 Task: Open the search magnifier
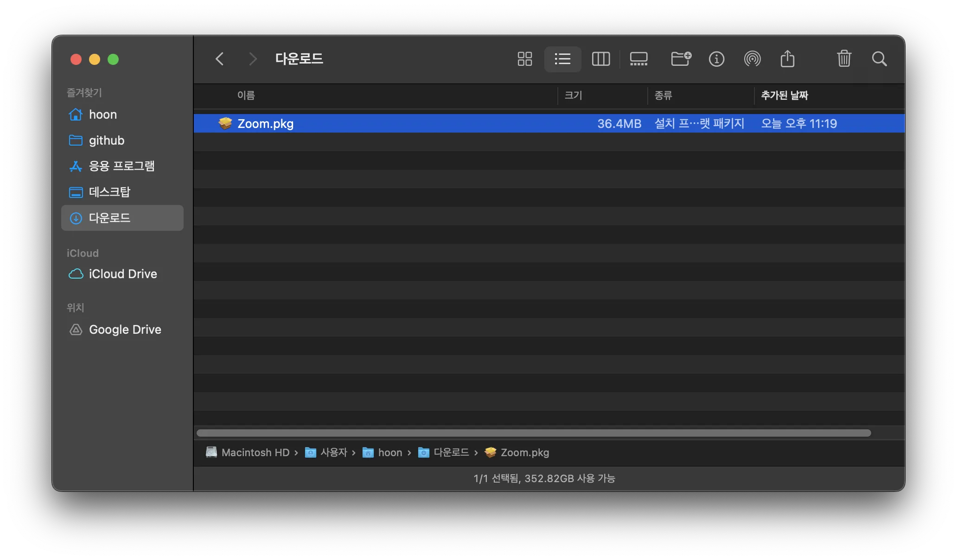(x=879, y=59)
